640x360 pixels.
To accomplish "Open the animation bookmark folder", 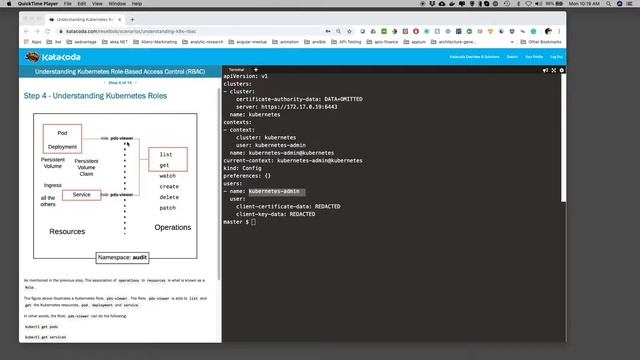I will (285, 42).
